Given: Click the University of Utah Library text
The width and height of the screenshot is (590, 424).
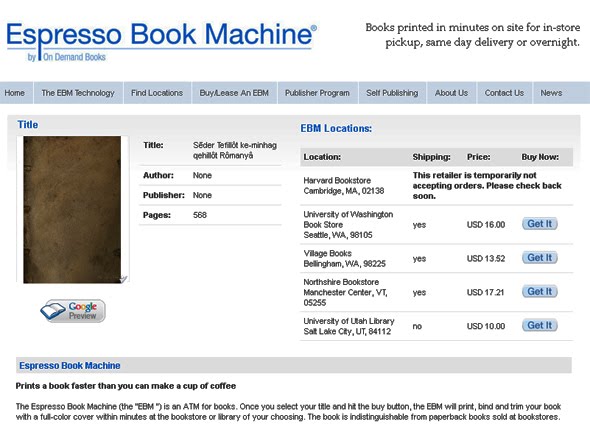Looking at the screenshot, I should coord(349,326).
